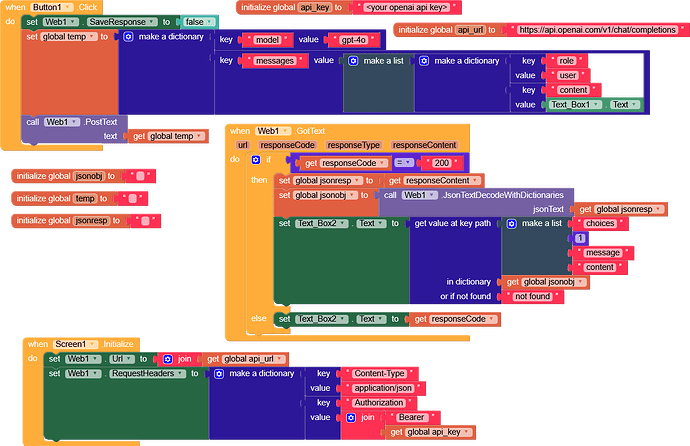Open gear icon on Bearer join block
690x446 pixels.
pyautogui.click(x=351, y=417)
